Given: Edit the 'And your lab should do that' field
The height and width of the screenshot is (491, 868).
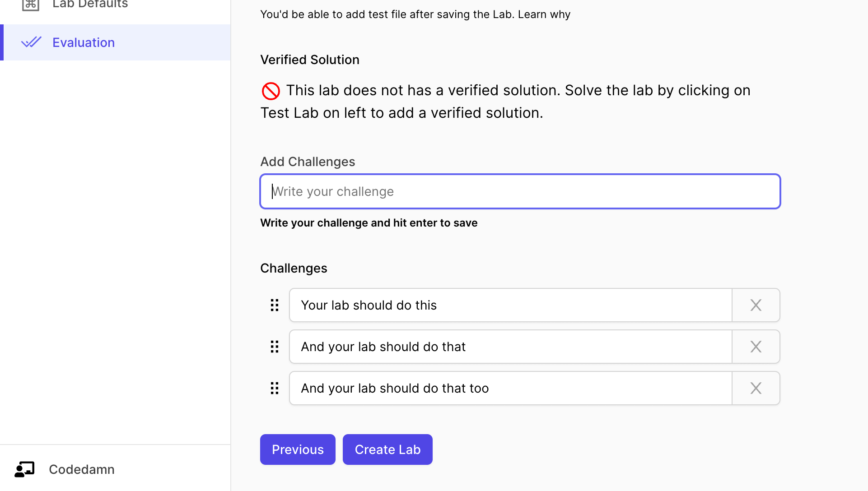Looking at the screenshot, I should (510, 347).
